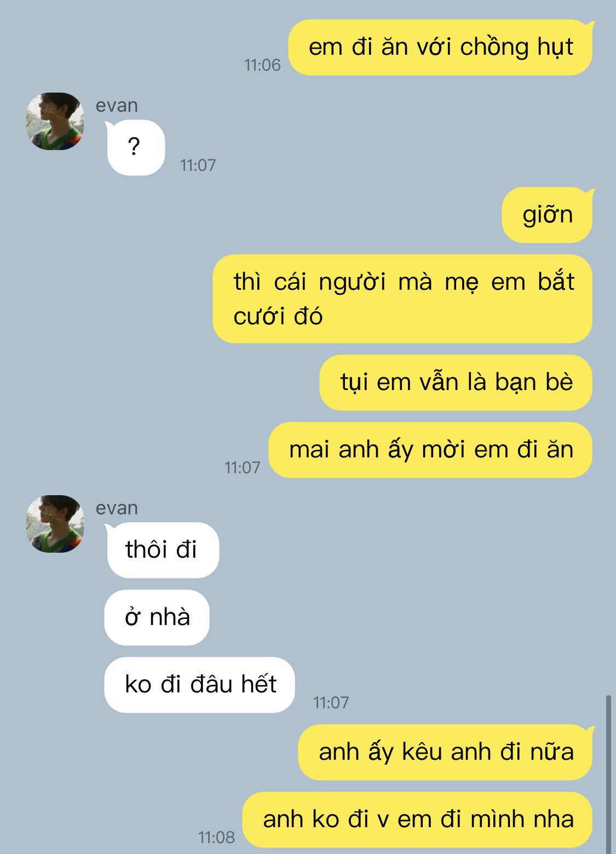Image resolution: width=616 pixels, height=854 pixels.
Task: Select the 'mai anh ấy mời em đi ăn' bubble
Action: pos(430,450)
